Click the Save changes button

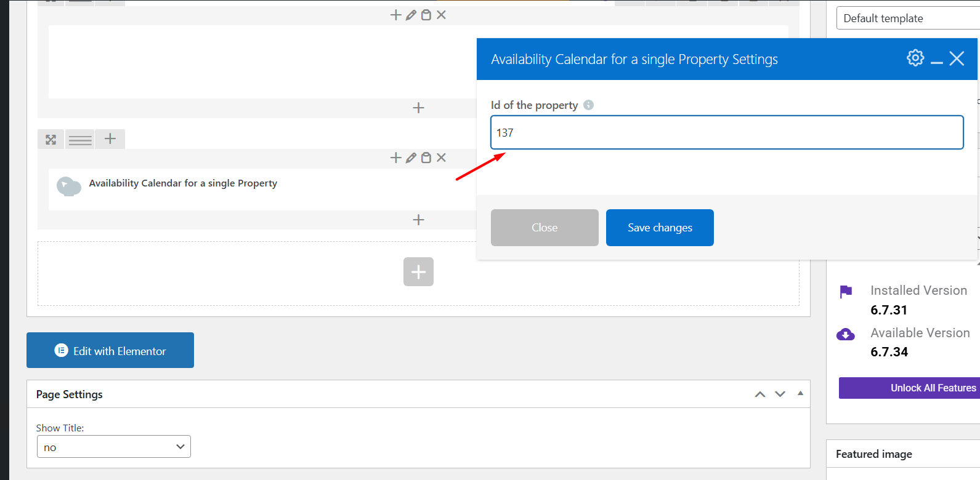660,228
